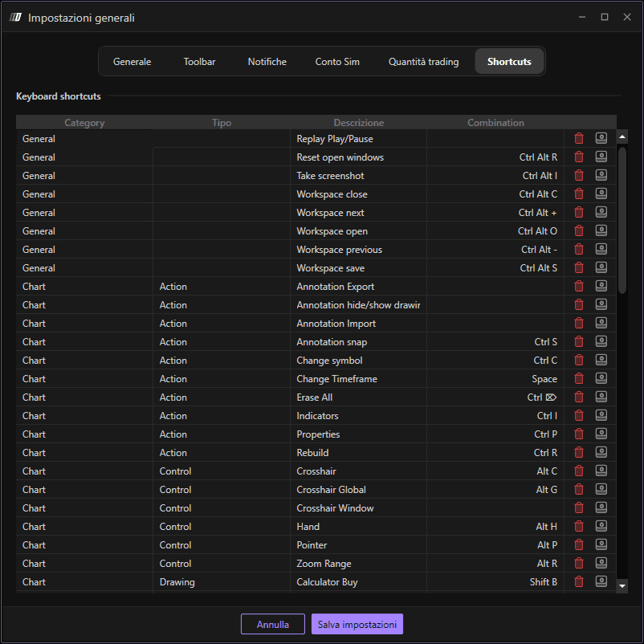
Task: Click the Drawing type cell
Action: click(x=222, y=582)
